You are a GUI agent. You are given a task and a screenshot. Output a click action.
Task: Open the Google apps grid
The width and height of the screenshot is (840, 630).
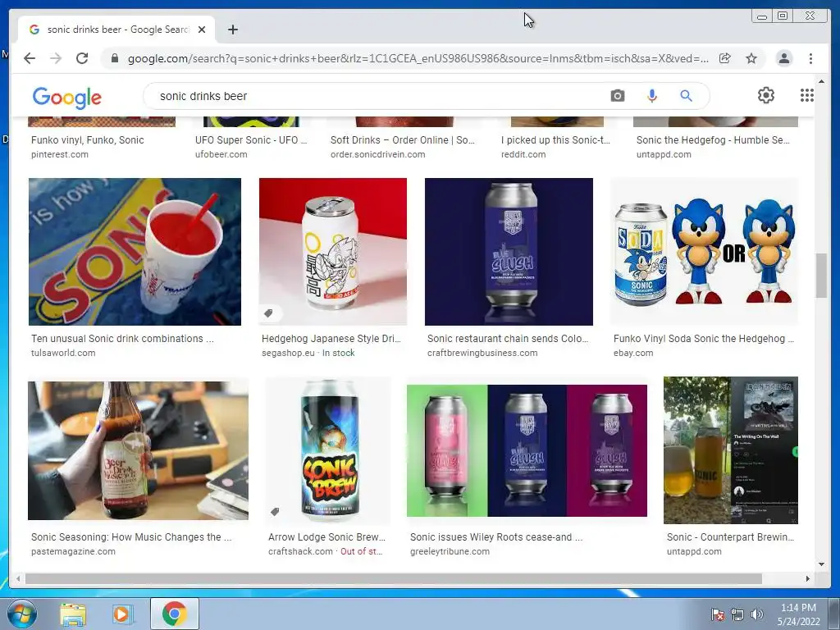(807, 95)
